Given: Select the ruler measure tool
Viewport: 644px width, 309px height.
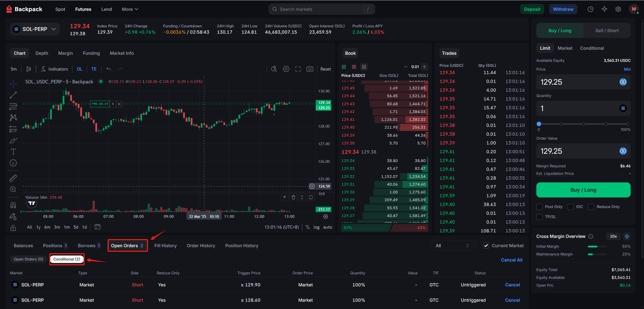Looking at the screenshot, I should [x=13, y=178].
